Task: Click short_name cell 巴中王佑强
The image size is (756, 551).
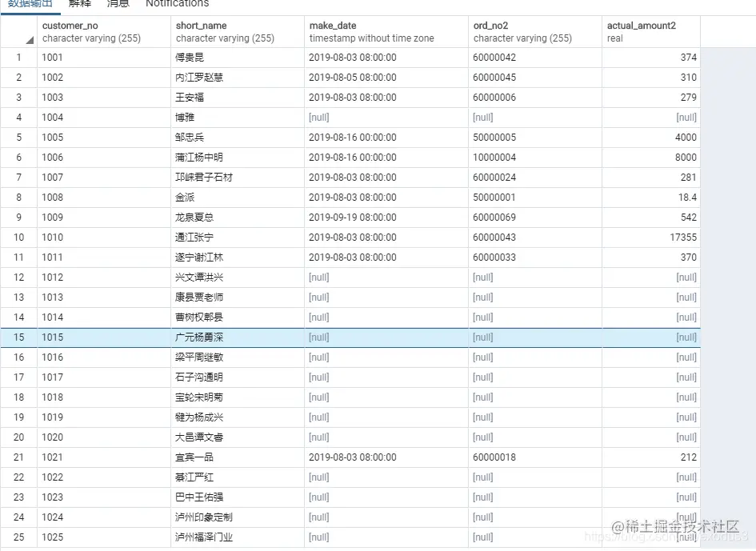Action: click(238, 497)
